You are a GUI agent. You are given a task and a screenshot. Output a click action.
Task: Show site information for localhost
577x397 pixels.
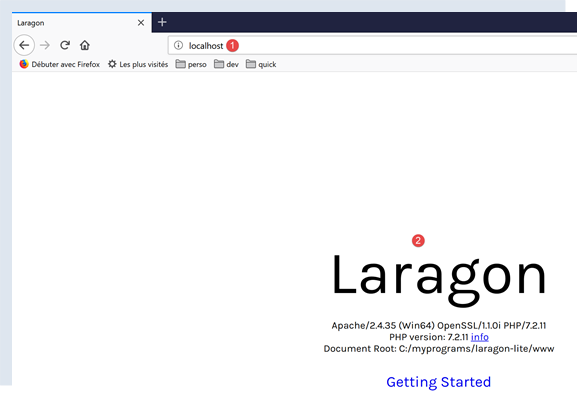point(178,45)
